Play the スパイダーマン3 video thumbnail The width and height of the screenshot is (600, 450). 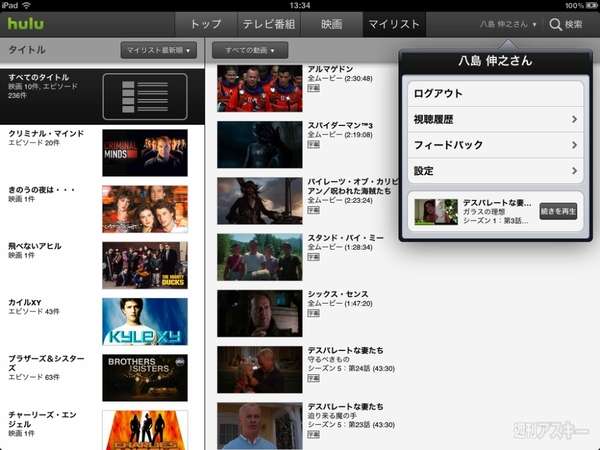(x=260, y=145)
